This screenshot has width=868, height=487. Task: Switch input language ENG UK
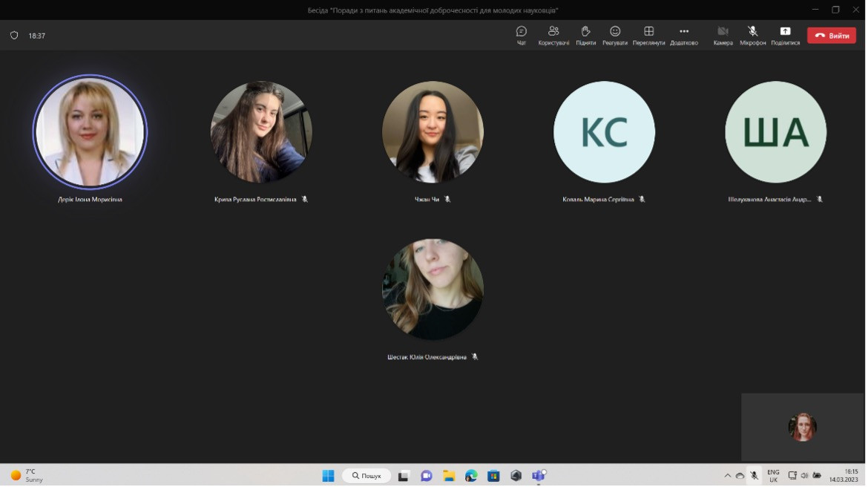tap(773, 476)
